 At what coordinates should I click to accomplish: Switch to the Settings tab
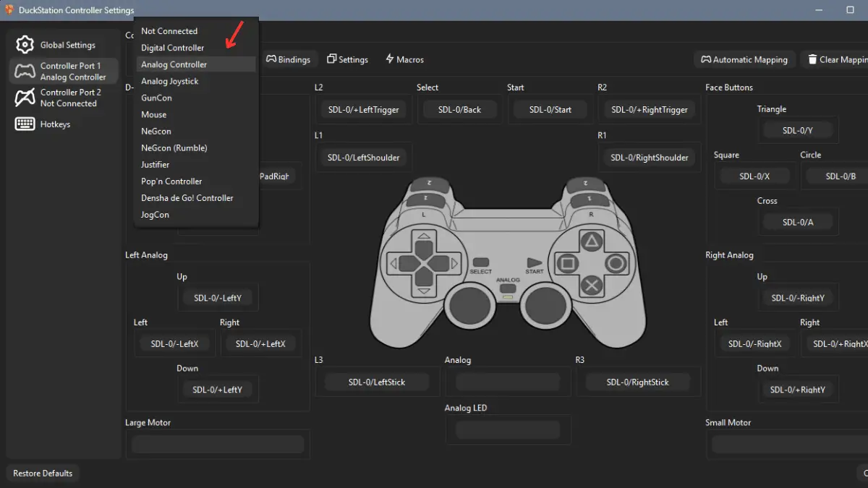(347, 59)
